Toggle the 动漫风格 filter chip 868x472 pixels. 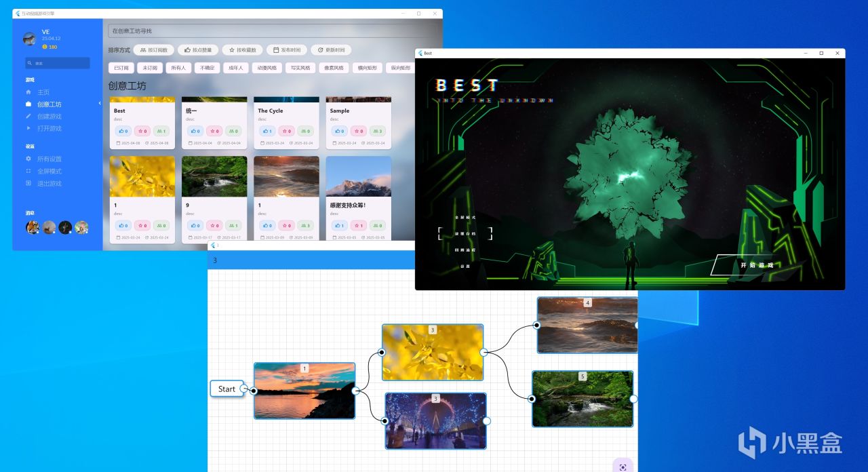click(267, 68)
